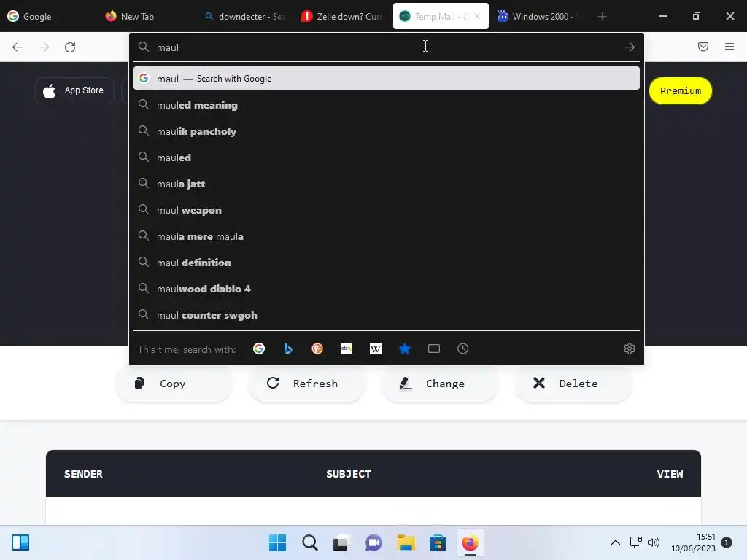Select 'maul — Search with Google' suggestion

387,78
